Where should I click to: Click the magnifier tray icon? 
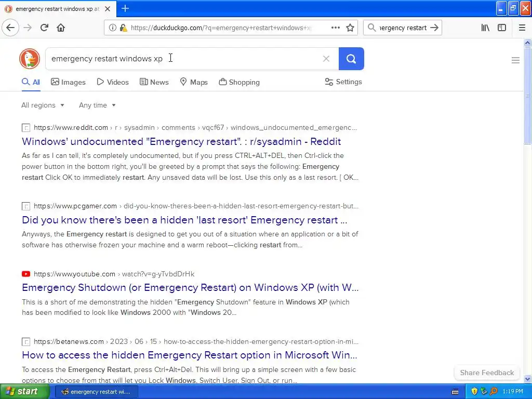[x=494, y=392]
